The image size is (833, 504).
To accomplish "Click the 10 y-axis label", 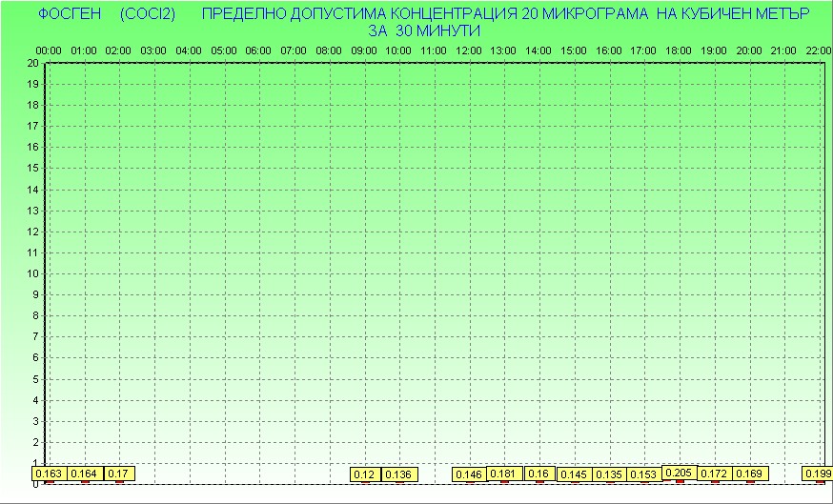I will coord(33,273).
